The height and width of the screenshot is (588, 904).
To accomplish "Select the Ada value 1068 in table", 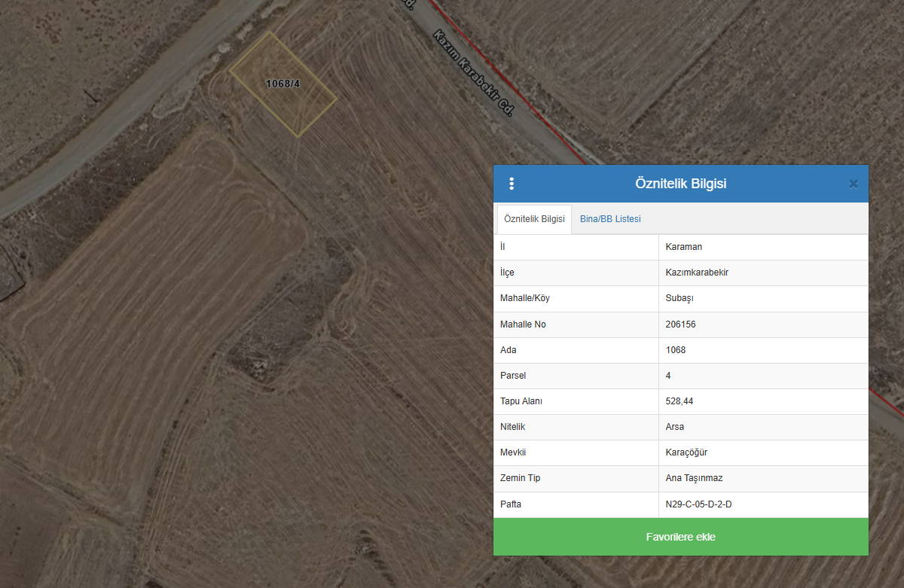I will tap(676, 350).
